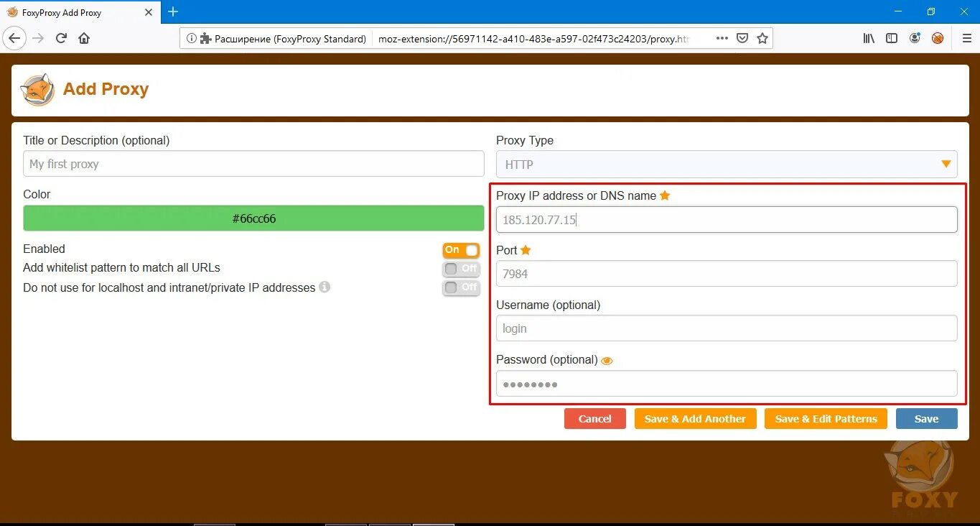Click the Title or Description field
The width and height of the screenshot is (980, 526).
coord(253,164)
